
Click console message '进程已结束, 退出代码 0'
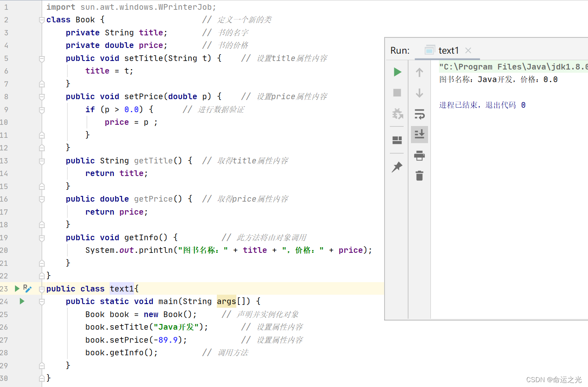[x=482, y=105]
